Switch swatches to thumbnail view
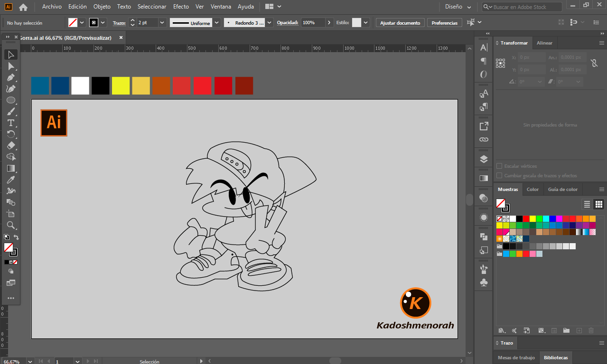The height and width of the screenshot is (364, 607). pos(599,204)
